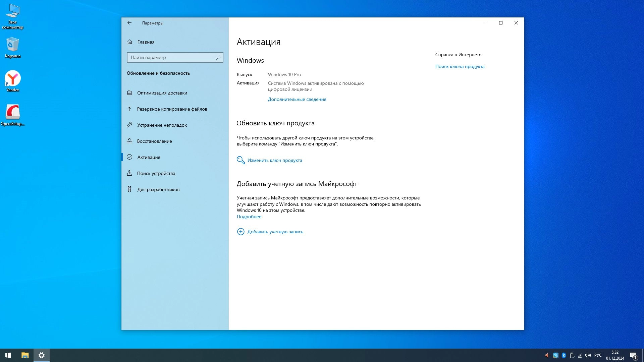
Task: Select Устранение неполадок in the sidebar
Action: [x=162, y=125]
